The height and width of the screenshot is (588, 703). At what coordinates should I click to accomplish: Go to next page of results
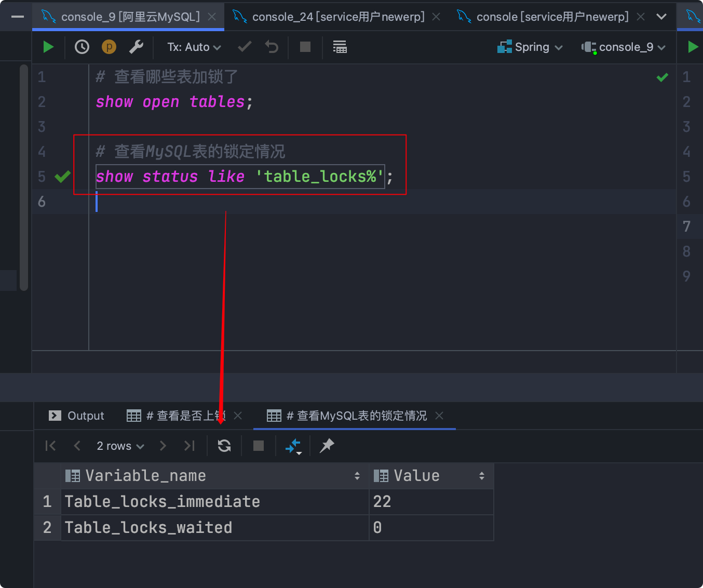(163, 446)
